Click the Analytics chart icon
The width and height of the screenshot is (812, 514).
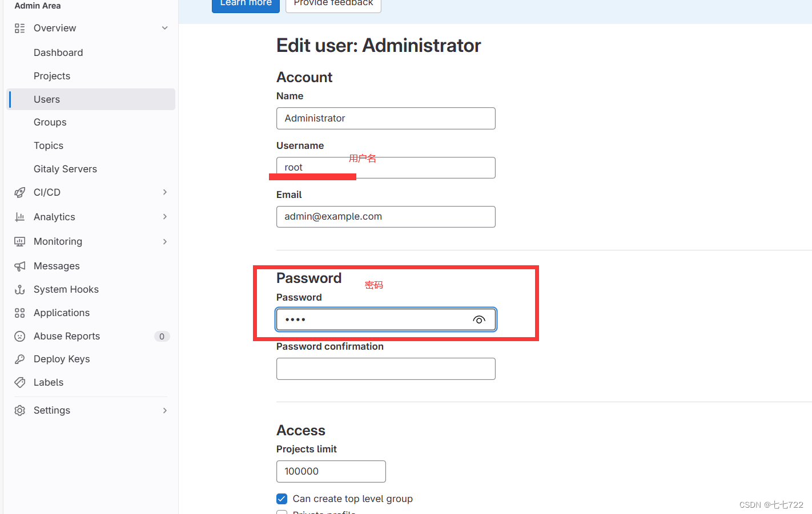(x=20, y=217)
